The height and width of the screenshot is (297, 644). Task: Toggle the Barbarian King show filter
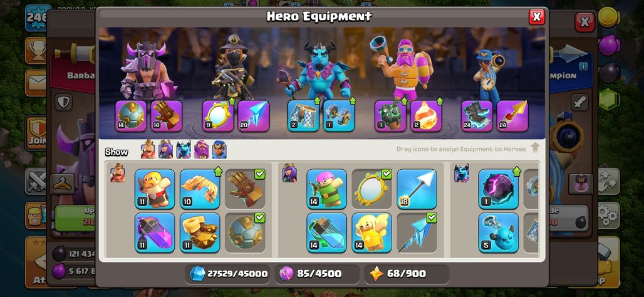pos(148,150)
